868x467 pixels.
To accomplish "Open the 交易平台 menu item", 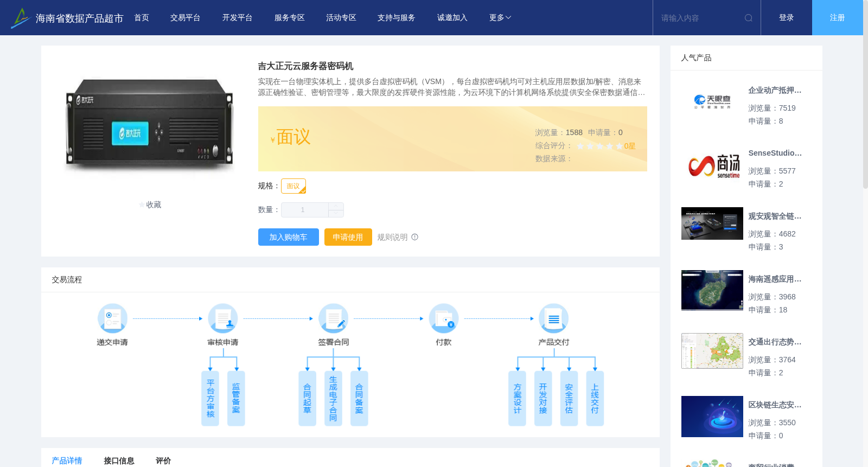I will [186, 18].
